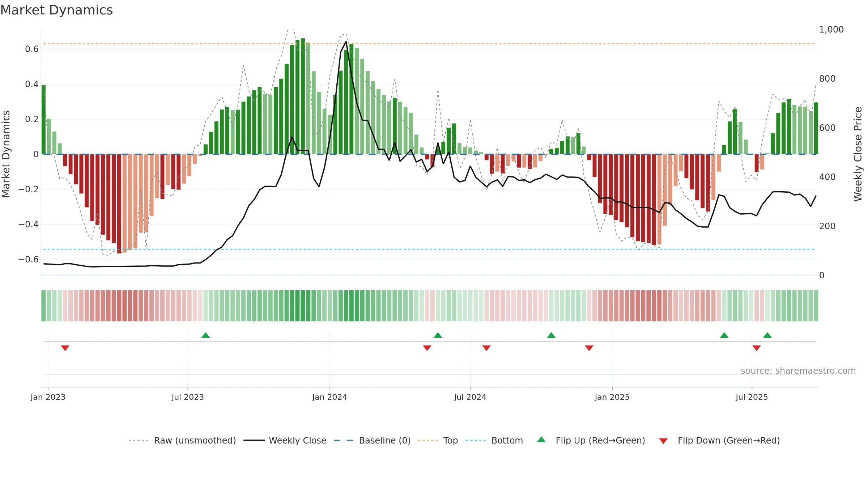
Task: Click the '0.4' left axis tick label
Action: coord(32,84)
